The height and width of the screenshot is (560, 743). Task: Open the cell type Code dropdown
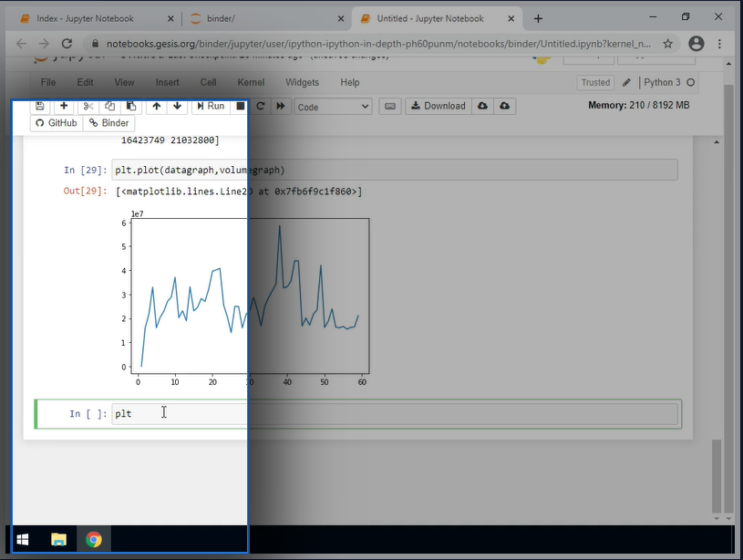click(333, 107)
